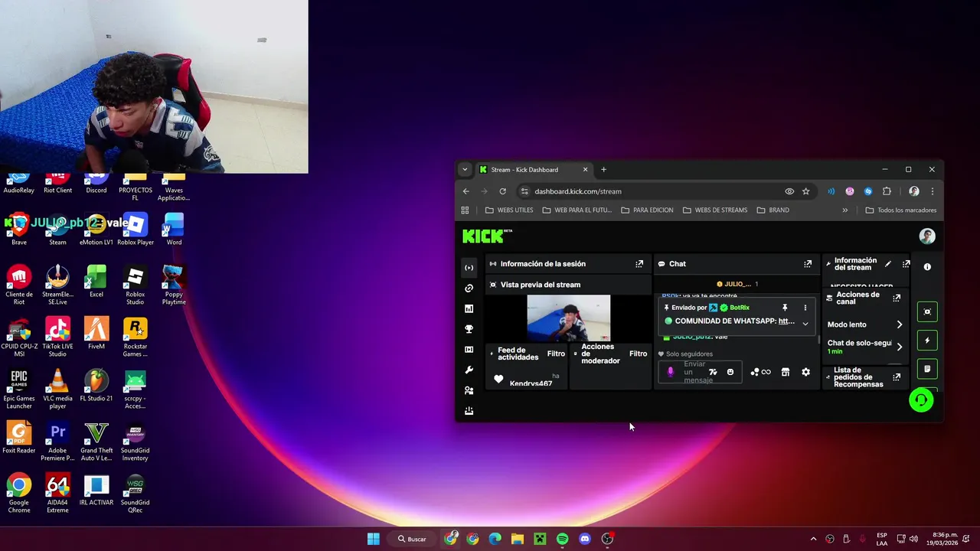This screenshot has width=980, height=551.
Task: Open the volume control in system tray
Action: (913, 539)
